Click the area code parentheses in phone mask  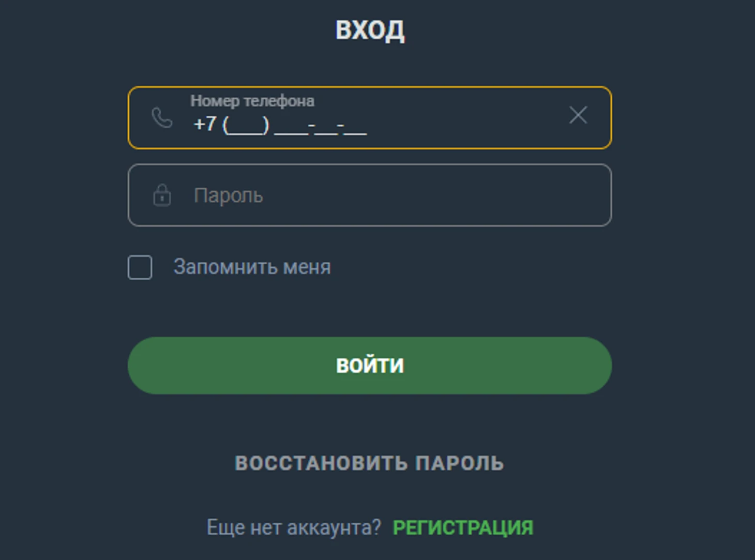coord(246,126)
